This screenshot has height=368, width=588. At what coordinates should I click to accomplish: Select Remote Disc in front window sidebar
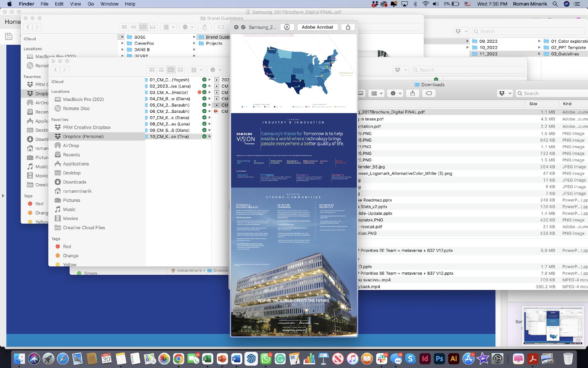coord(97,108)
